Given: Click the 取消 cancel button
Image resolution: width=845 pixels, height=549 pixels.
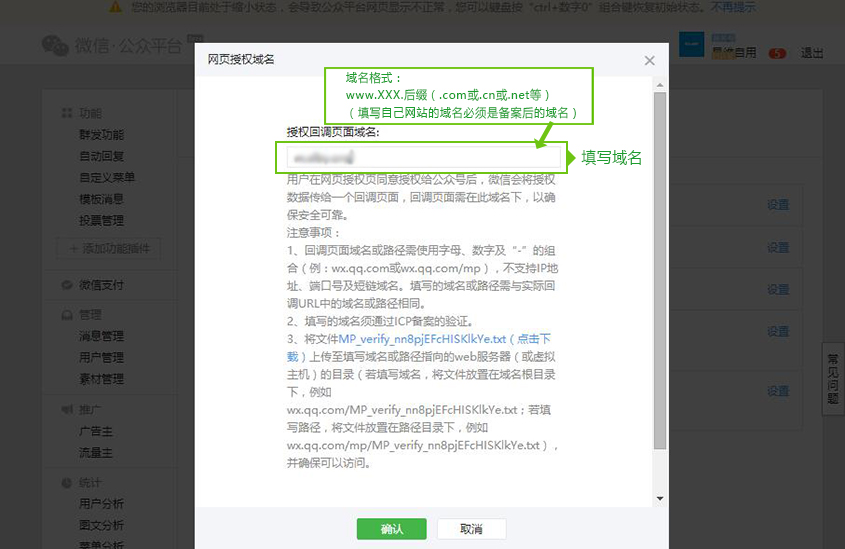Looking at the screenshot, I should click(x=471, y=529).
